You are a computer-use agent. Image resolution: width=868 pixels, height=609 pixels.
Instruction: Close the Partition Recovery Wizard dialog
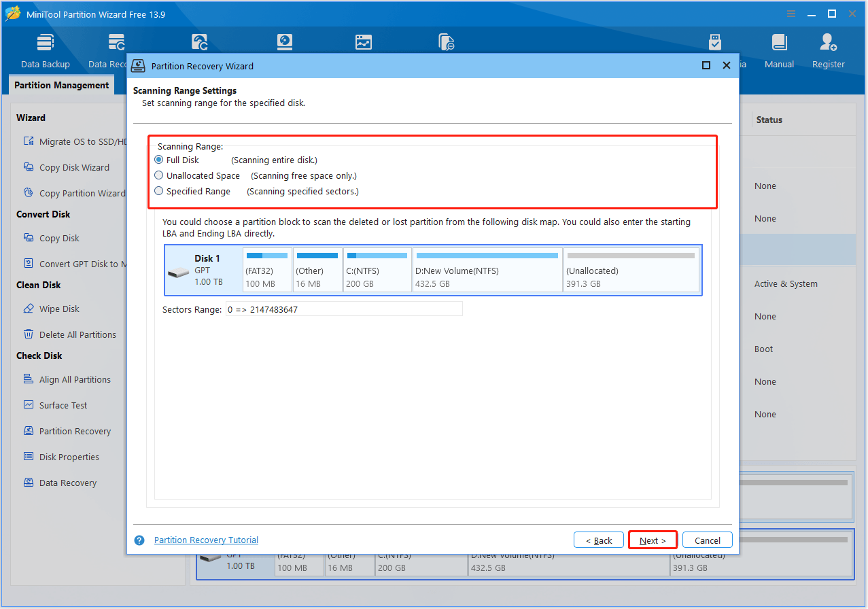pyautogui.click(x=727, y=65)
